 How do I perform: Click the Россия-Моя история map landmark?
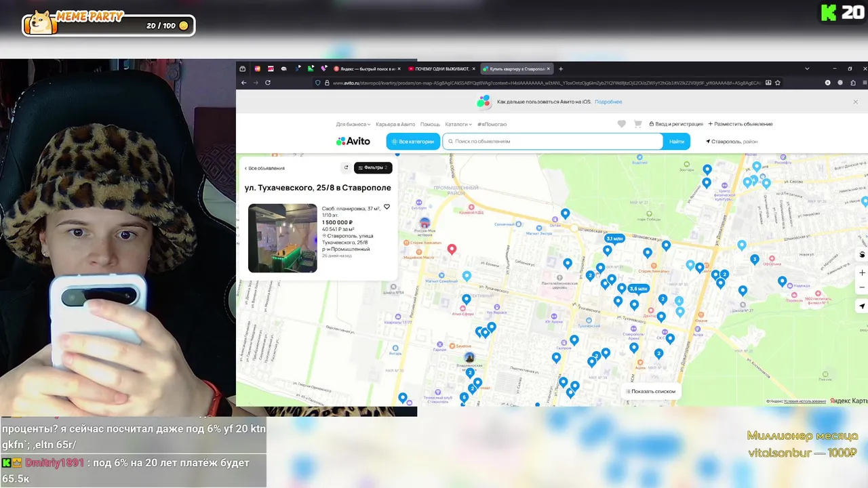pos(425,224)
